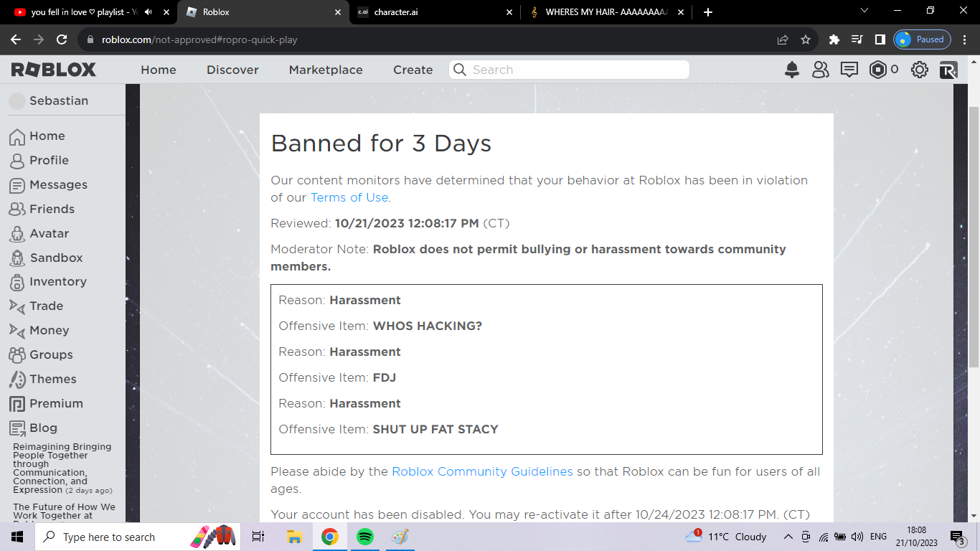Open the Windows Start menu
Viewport: 980px width, 551px height.
coord(17,537)
